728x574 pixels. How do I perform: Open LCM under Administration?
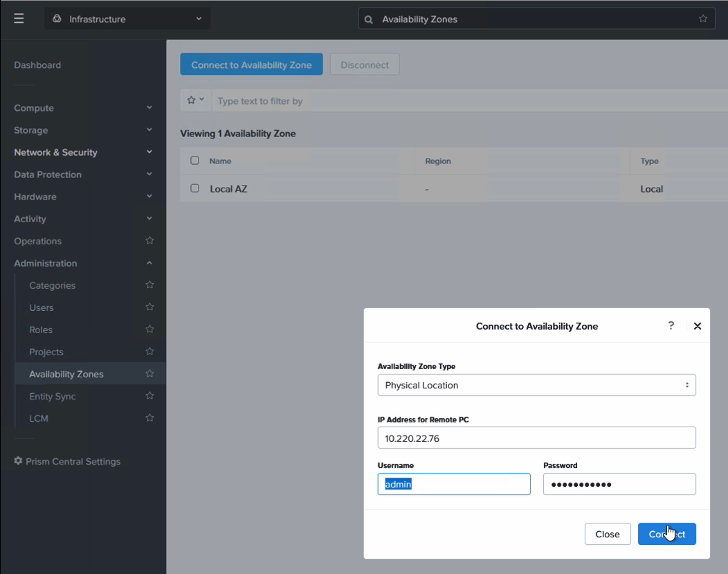pyautogui.click(x=39, y=418)
